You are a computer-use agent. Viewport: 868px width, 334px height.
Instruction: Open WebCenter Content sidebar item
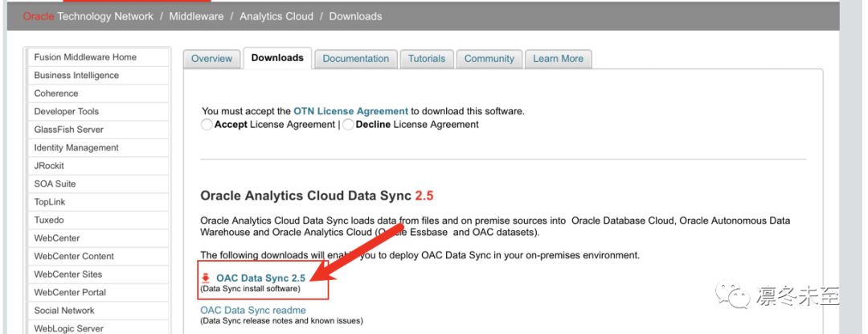point(98,257)
